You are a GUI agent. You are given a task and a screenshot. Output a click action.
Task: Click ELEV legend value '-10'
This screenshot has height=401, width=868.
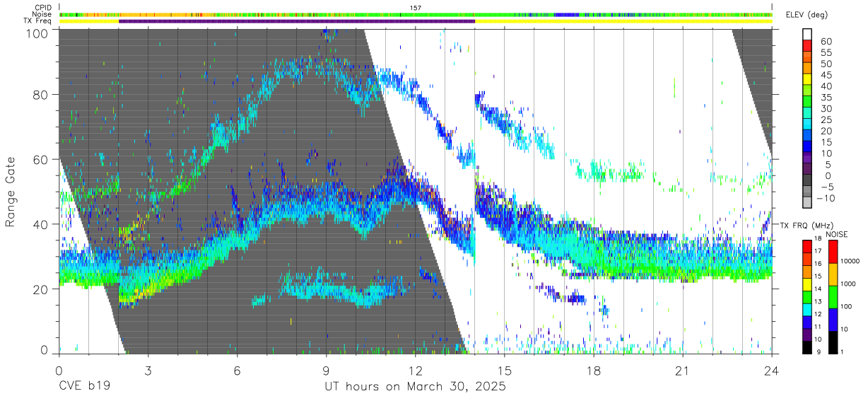824,198
